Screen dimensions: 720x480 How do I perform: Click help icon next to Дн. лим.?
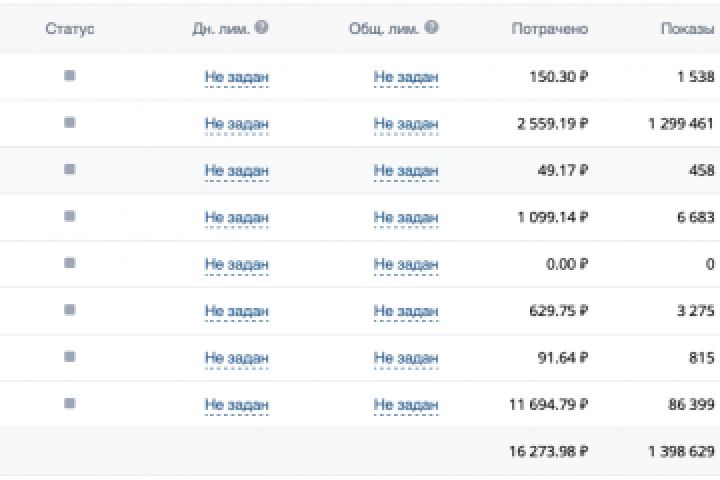coord(262,28)
